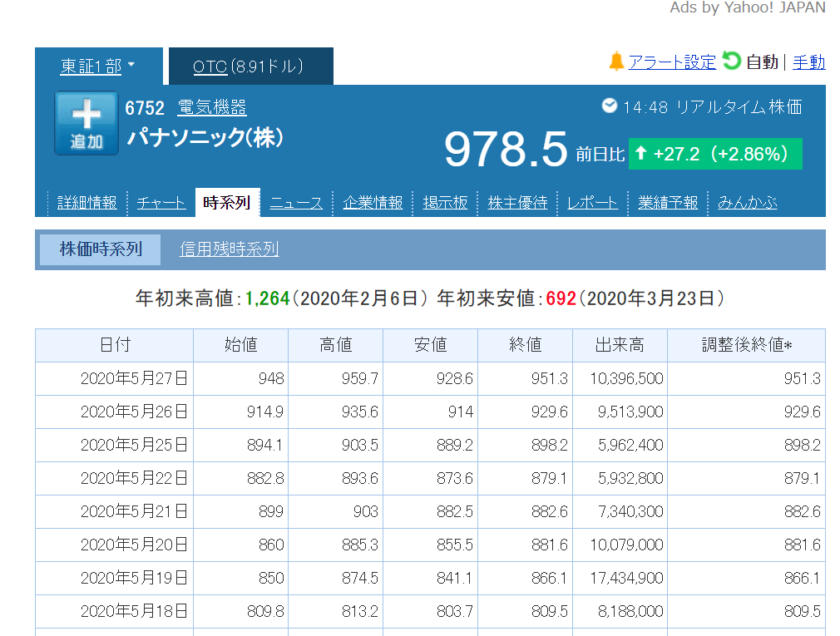Click the 始値 column header
This screenshot has height=636, width=840.
click(241, 345)
